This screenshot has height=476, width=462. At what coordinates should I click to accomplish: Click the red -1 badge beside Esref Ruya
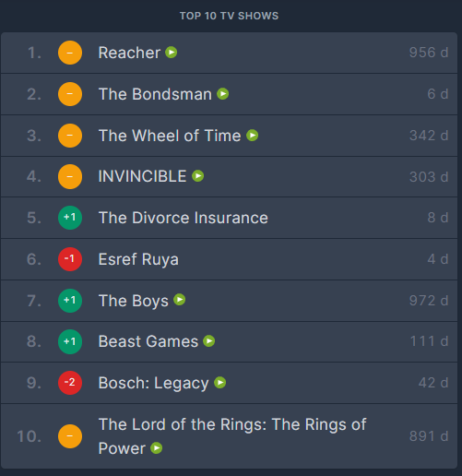tap(70, 259)
